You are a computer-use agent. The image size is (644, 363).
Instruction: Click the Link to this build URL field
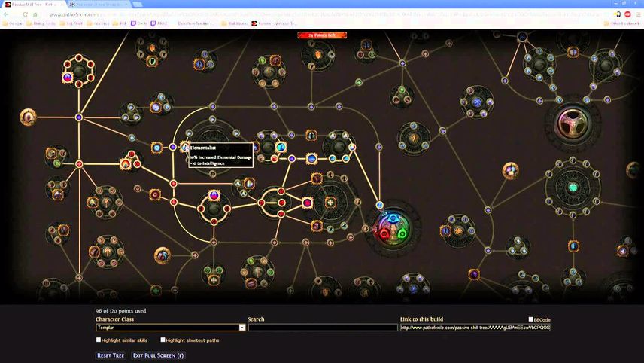pos(475,328)
